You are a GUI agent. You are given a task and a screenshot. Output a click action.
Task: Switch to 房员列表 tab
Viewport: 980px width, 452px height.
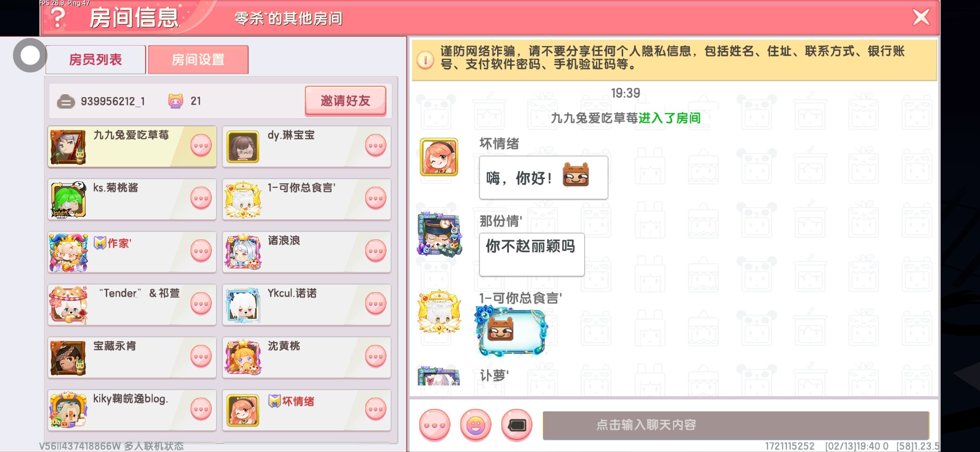[x=95, y=59]
